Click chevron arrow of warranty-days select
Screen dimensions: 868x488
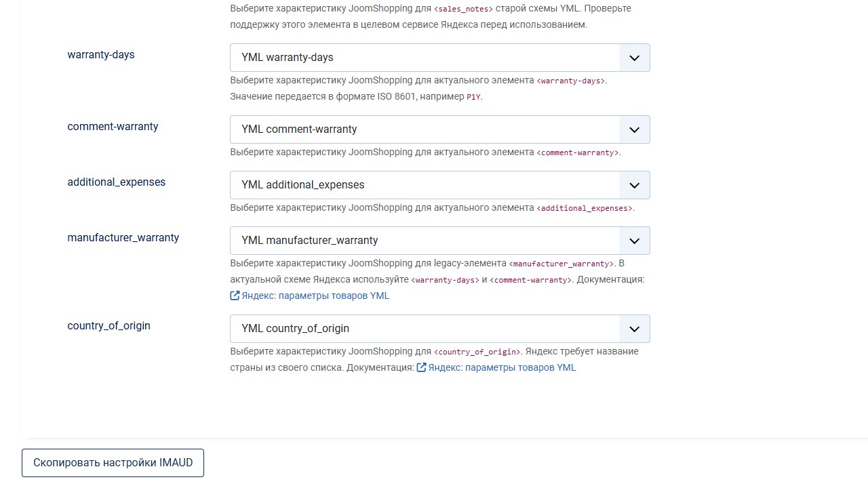[x=634, y=58]
